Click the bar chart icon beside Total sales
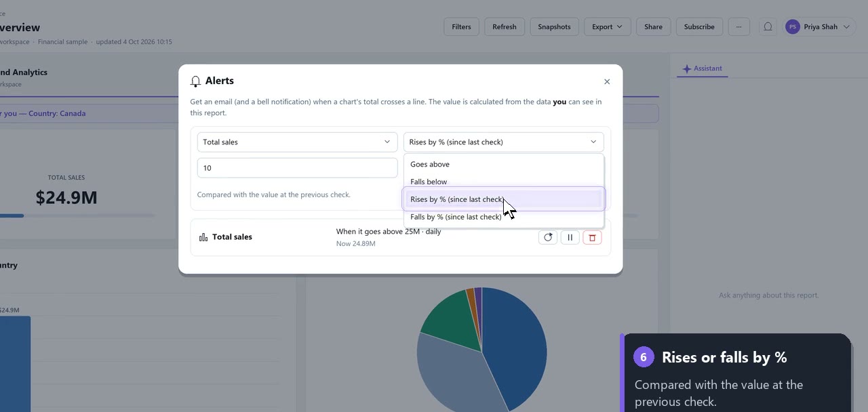This screenshot has height=412, width=868. point(203,237)
